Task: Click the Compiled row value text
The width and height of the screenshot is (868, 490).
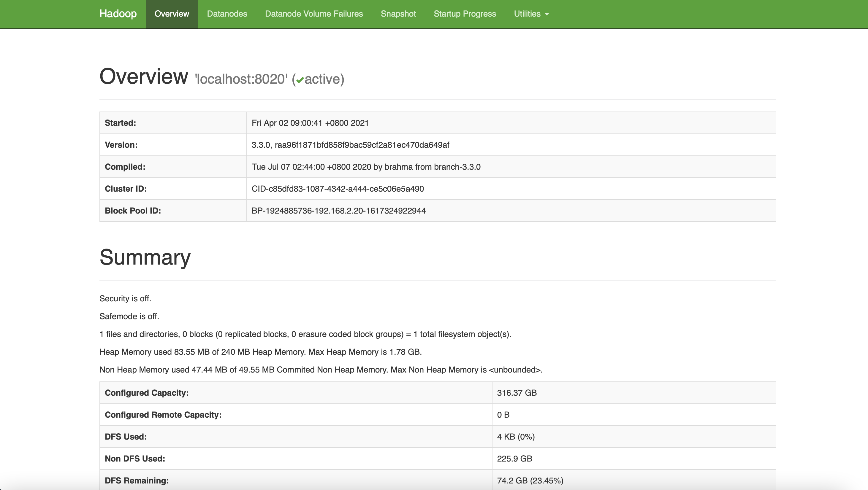Action: 366,167
